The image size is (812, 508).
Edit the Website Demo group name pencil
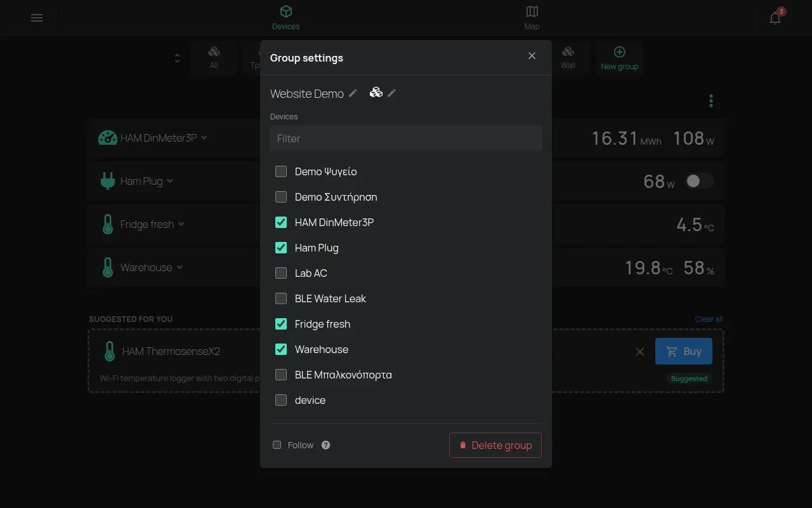[x=353, y=93]
